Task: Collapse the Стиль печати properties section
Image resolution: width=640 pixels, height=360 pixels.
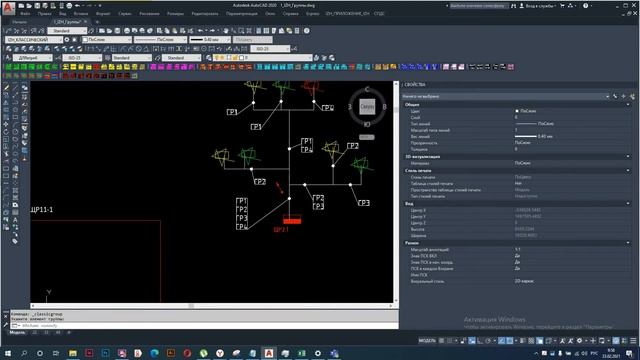Action: point(628,171)
